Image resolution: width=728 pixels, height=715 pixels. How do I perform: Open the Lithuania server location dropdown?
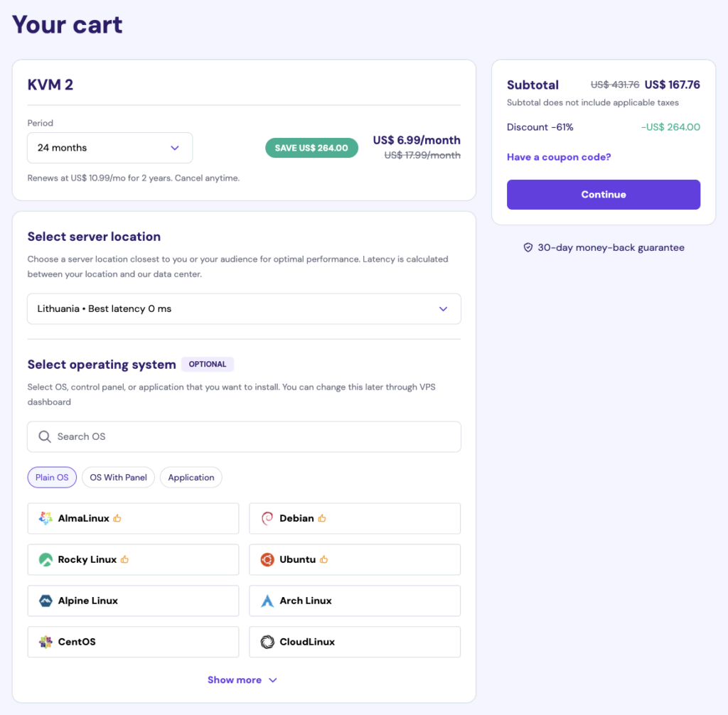(x=244, y=309)
